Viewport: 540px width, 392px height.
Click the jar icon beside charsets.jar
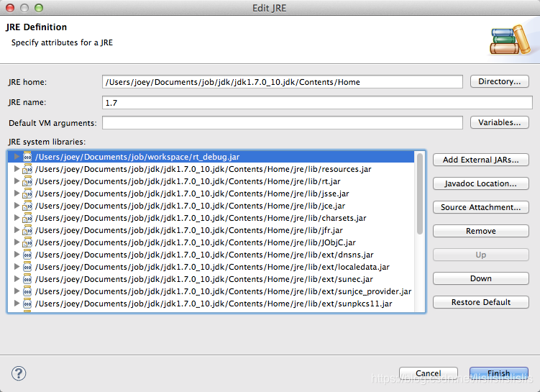coord(27,218)
